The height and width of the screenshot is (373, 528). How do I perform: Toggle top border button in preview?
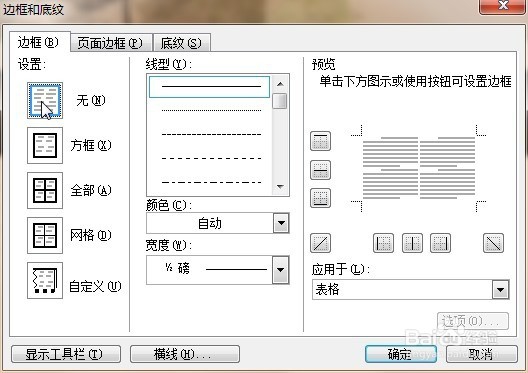(320, 141)
